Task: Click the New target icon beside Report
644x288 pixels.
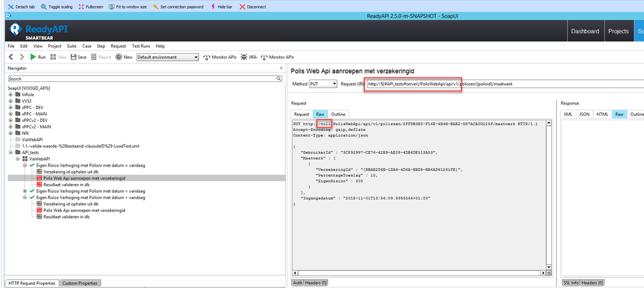Action: pos(119,57)
